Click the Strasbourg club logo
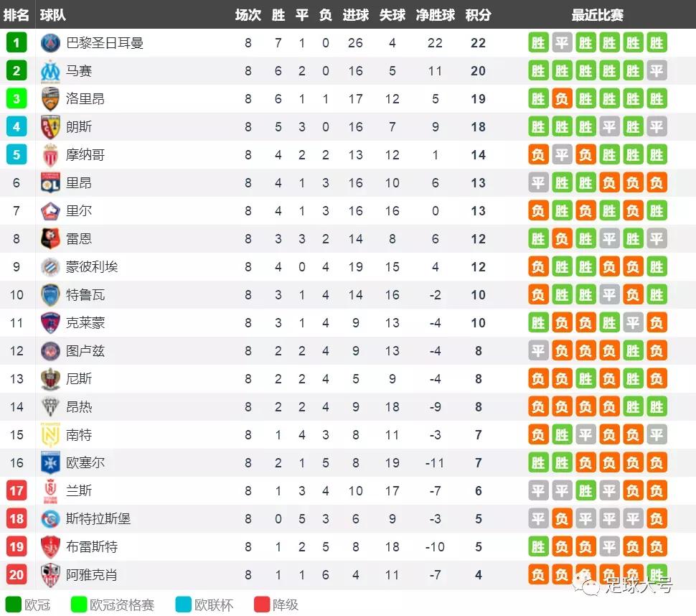696x616 pixels. 50,519
